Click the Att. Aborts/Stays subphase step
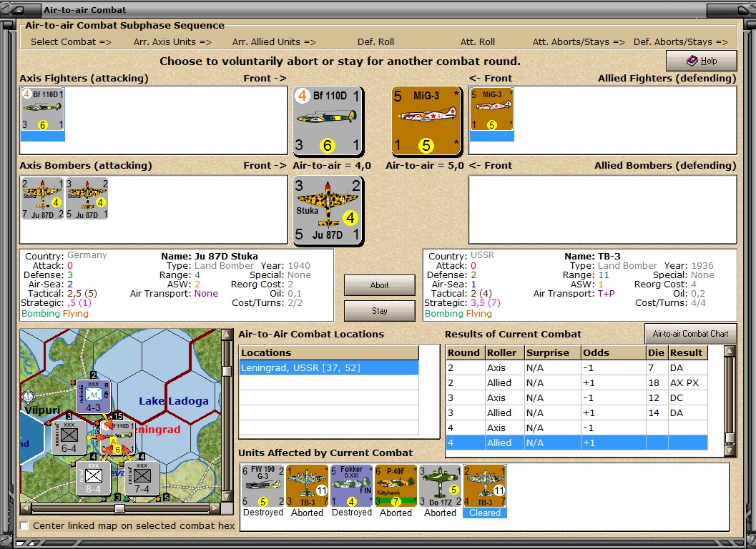This screenshot has height=549, width=756. pos(579,42)
